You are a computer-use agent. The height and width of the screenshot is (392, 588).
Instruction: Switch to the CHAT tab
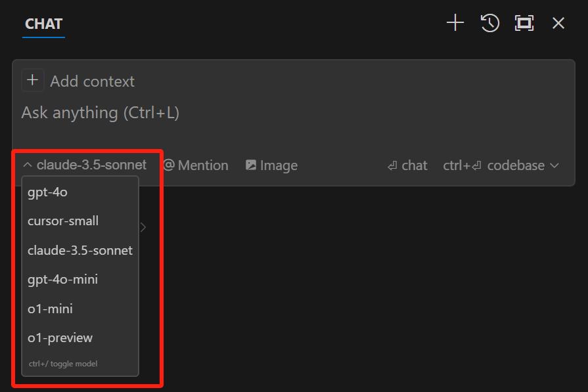click(43, 24)
